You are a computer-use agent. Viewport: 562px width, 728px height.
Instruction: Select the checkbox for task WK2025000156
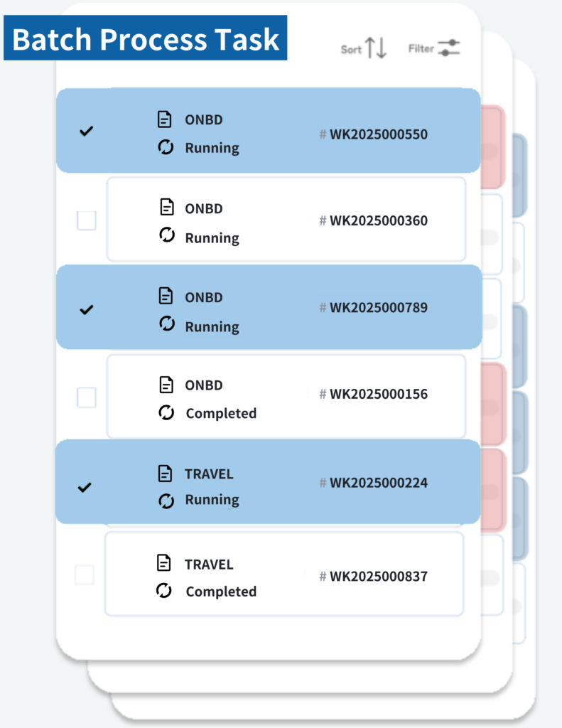(86, 398)
